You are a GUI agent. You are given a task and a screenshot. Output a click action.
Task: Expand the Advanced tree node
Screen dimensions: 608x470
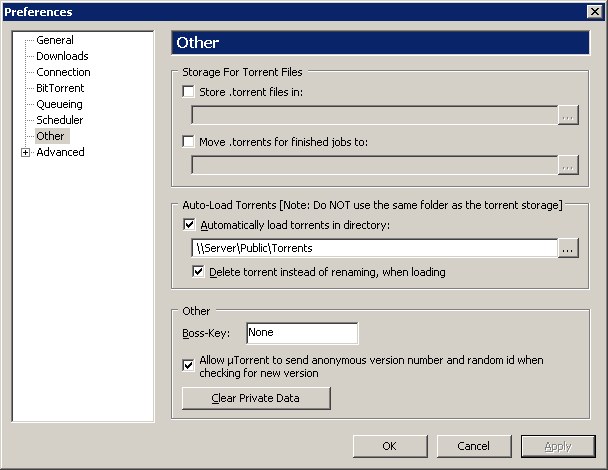pos(26,153)
